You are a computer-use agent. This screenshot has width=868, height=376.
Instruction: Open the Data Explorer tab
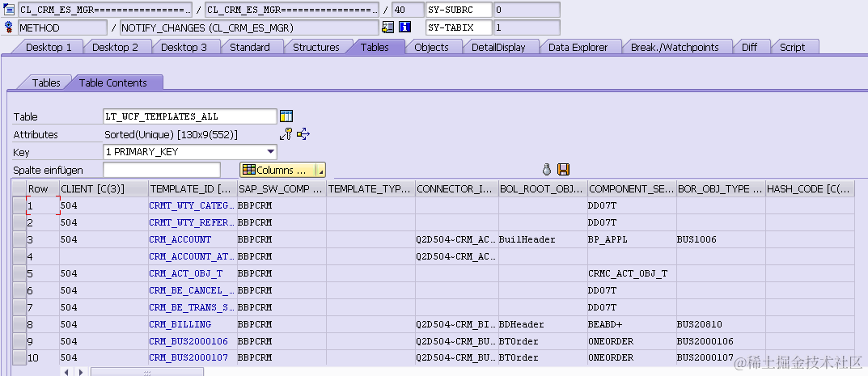(578, 47)
